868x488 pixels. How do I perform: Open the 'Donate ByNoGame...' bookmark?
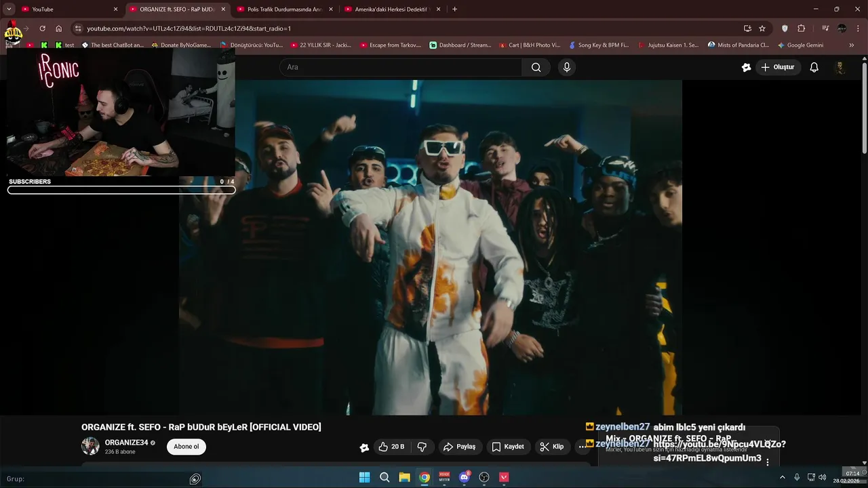click(181, 45)
